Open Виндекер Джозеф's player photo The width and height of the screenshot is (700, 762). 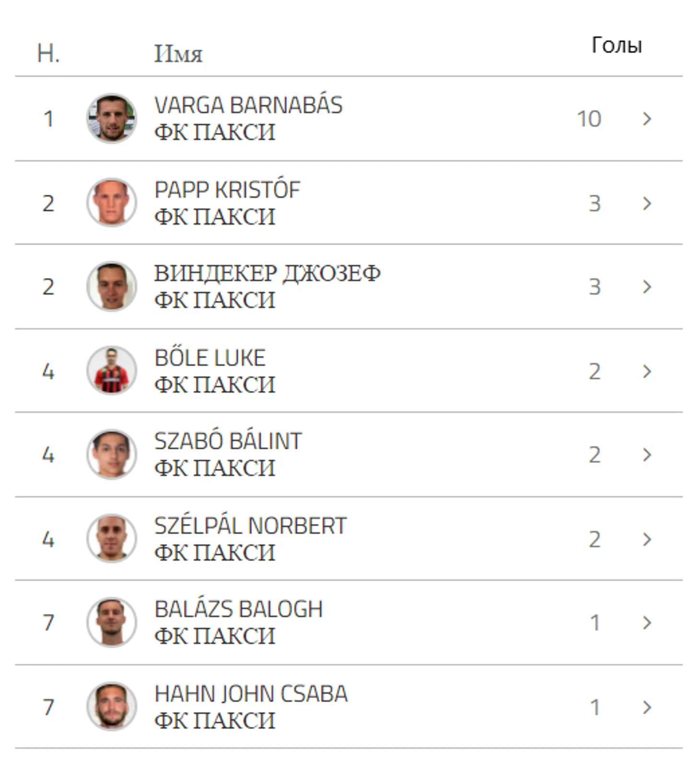pyautogui.click(x=112, y=286)
